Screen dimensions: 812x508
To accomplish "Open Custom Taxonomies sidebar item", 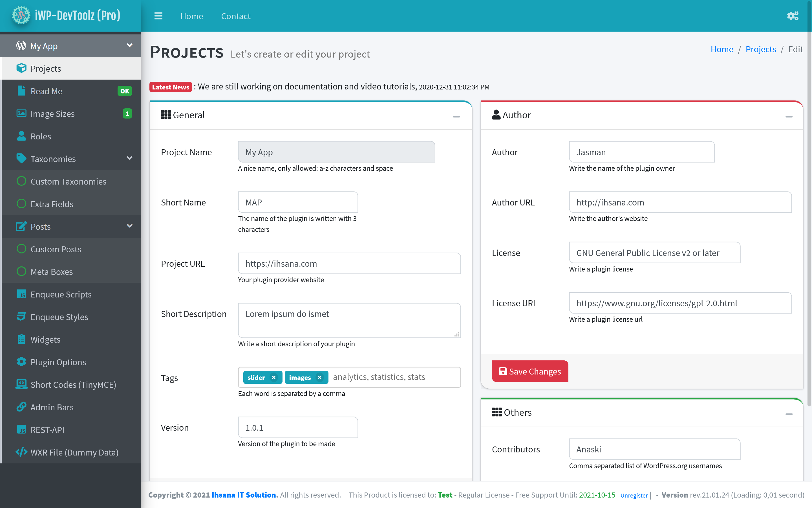I will (x=71, y=181).
